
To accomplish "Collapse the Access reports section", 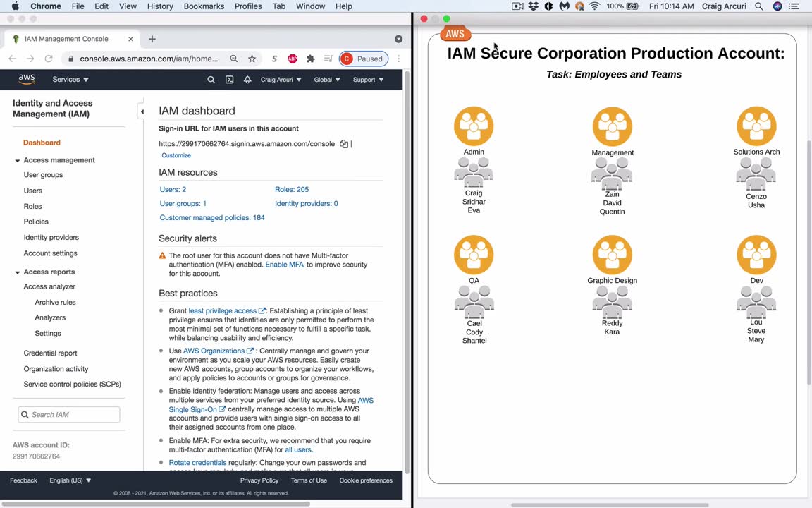I will coord(17,272).
